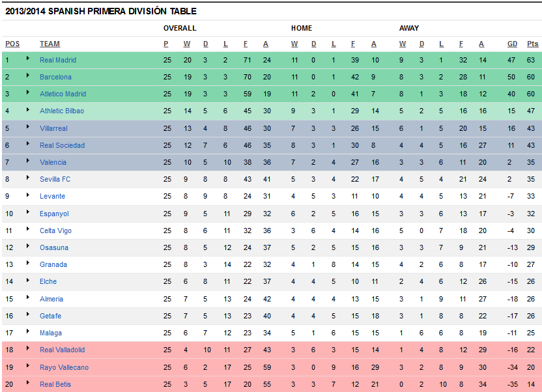This screenshot has height=392, width=542.
Task: Expand the Real Madrid row arrow
Action: coord(27,59)
